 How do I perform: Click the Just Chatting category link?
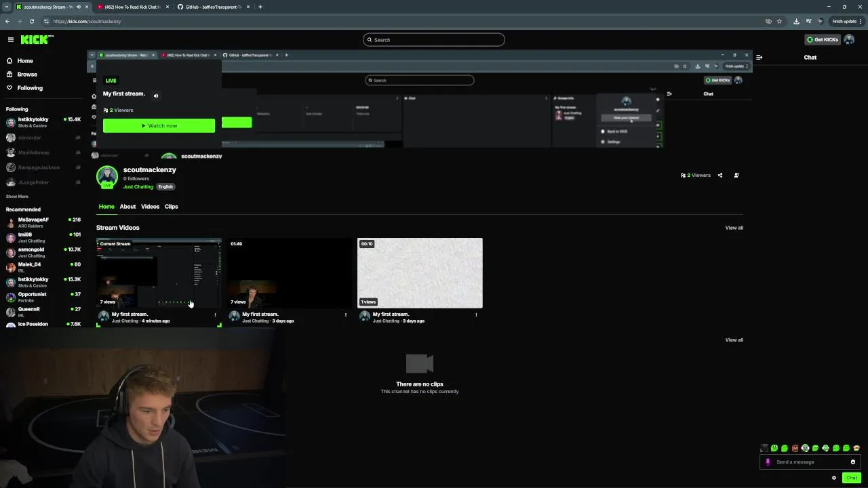[x=138, y=187]
